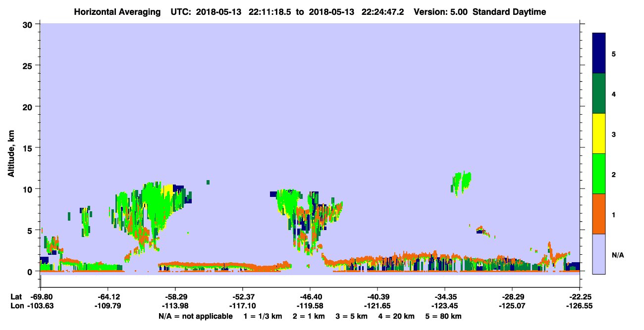Screen dimensions: 644x330
Task: Click the orange colorbar segment labeled 1
Action: (599, 214)
